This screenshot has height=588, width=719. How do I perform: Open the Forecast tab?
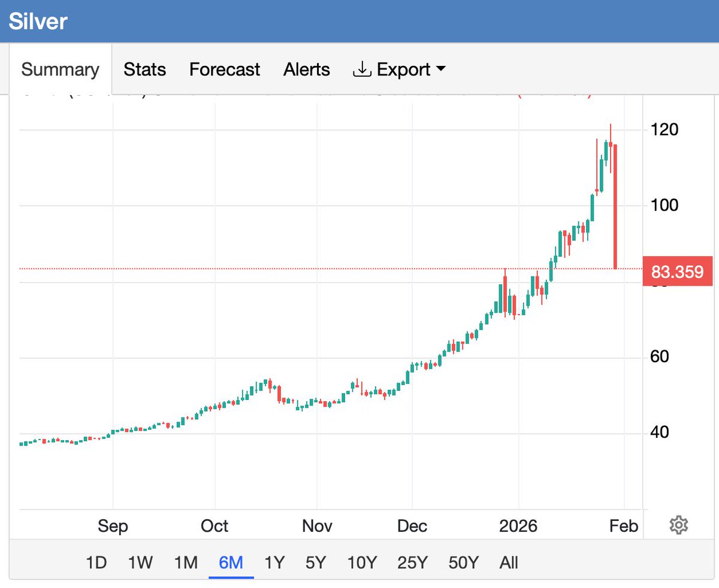point(225,69)
